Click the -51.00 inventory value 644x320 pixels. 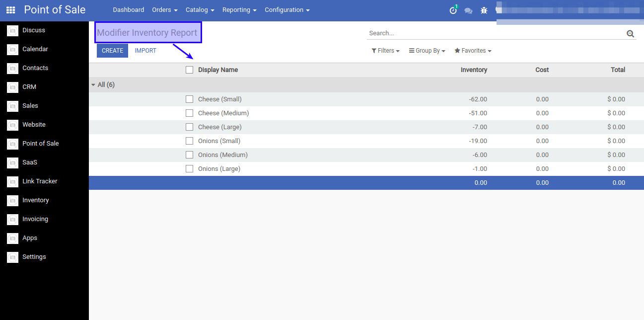coord(478,113)
